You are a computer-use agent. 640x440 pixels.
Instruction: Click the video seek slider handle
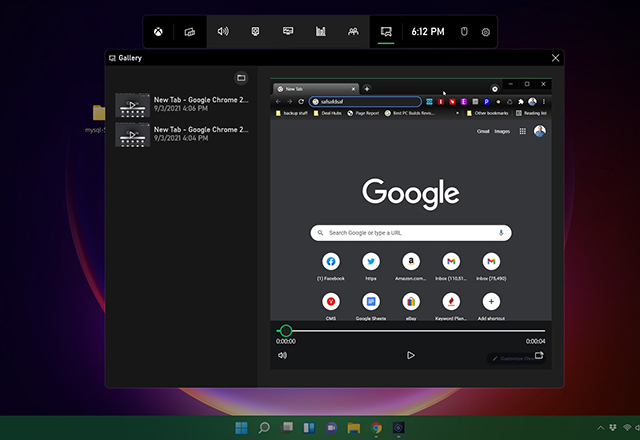[286, 330]
